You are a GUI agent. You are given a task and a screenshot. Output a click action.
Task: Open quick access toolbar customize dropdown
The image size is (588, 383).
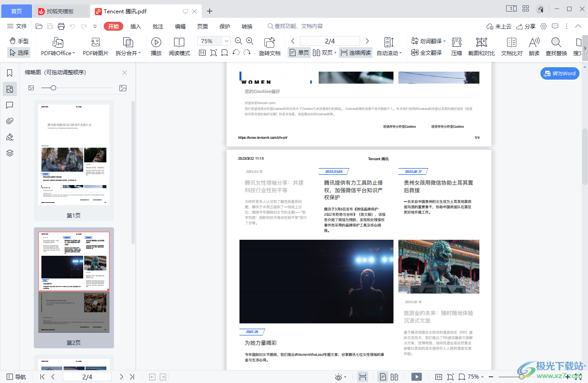[95, 26]
